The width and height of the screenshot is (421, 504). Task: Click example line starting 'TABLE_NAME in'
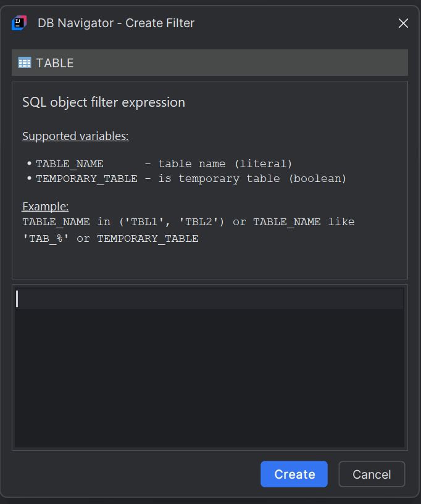click(188, 222)
